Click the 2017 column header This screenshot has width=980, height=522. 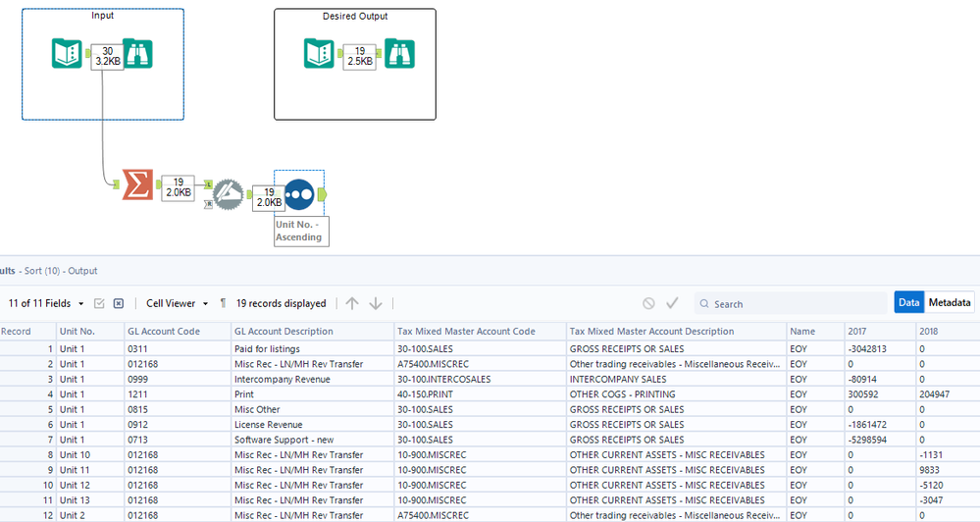(x=880, y=332)
